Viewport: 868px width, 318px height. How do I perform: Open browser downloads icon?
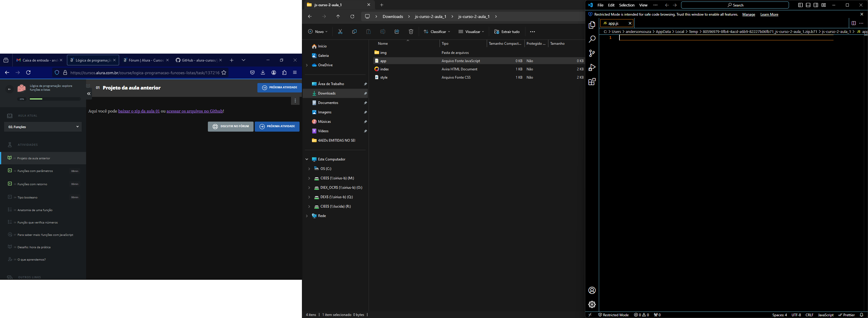pos(263,73)
